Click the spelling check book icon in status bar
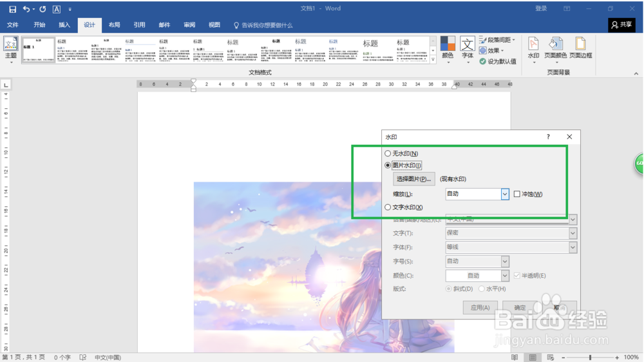644x362 pixels. click(83, 357)
